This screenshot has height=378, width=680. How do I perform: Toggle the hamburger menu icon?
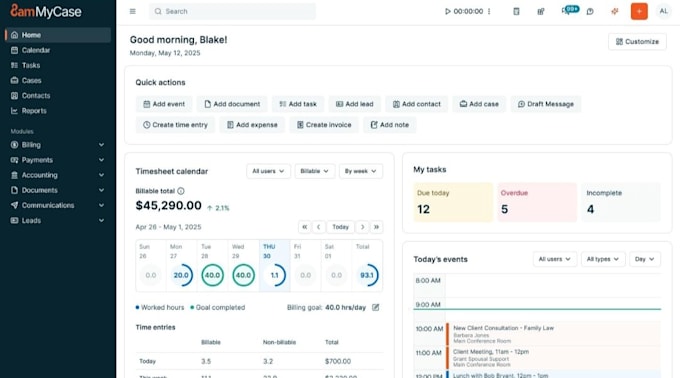coord(133,11)
